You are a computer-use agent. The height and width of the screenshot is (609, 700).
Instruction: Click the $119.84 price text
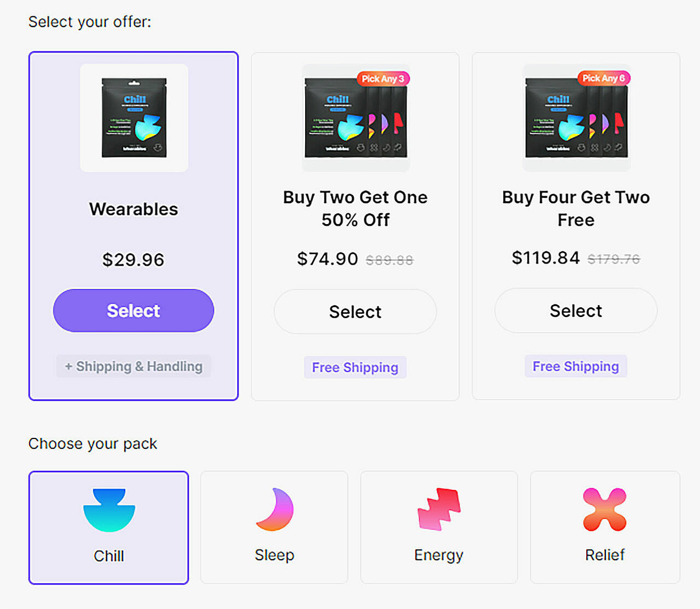click(x=546, y=257)
